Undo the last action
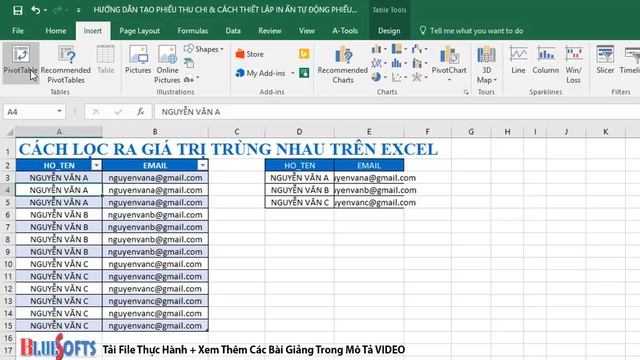This screenshot has width=640, height=360. pos(36,10)
